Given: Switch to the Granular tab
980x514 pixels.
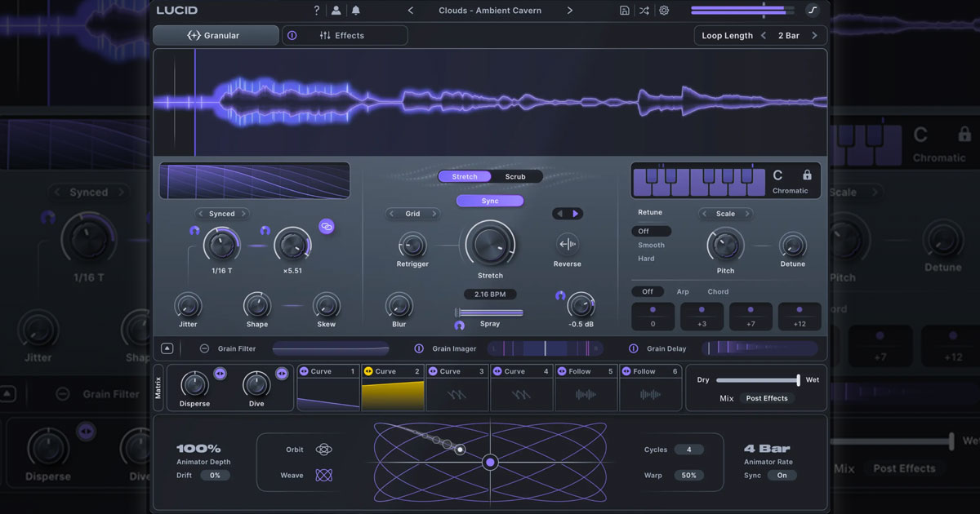Looking at the screenshot, I should (216, 36).
